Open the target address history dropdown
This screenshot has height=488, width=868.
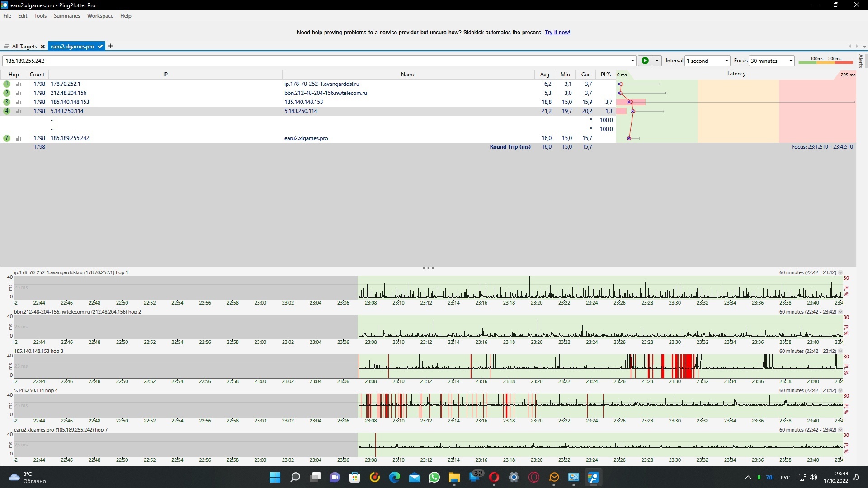[632, 61]
